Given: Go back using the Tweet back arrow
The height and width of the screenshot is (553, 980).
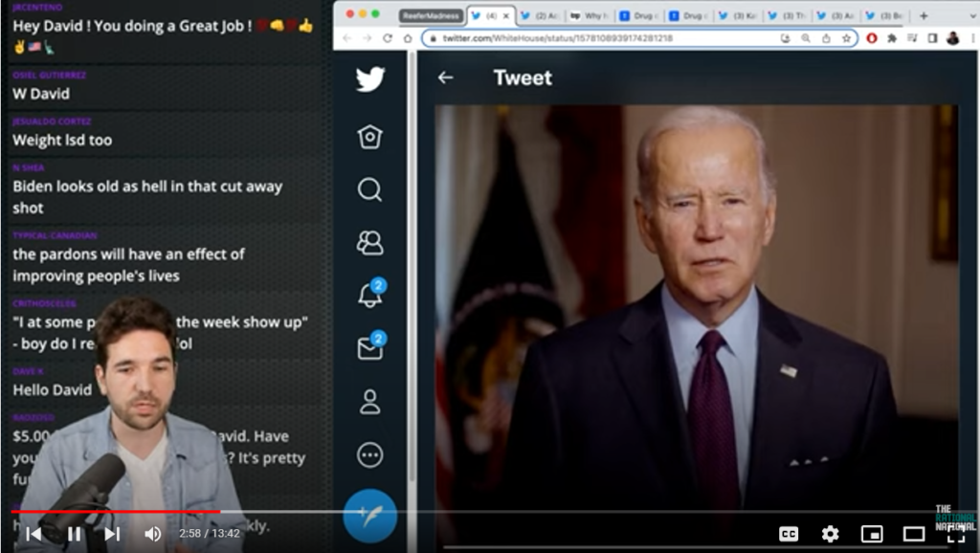Looking at the screenshot, I should click(445, 77).
